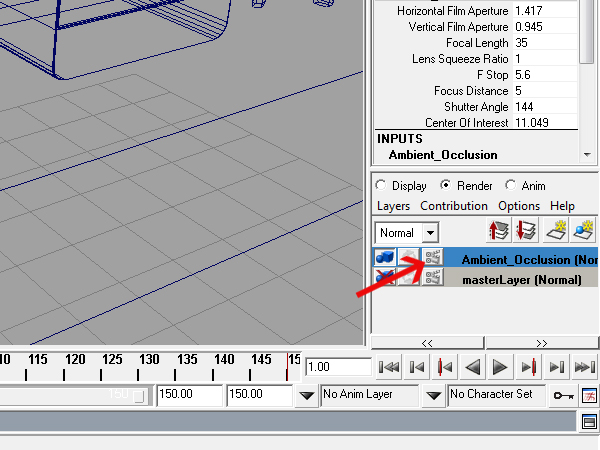Open the Layers menu
The image size is (600, 450).
pos(393,206)
